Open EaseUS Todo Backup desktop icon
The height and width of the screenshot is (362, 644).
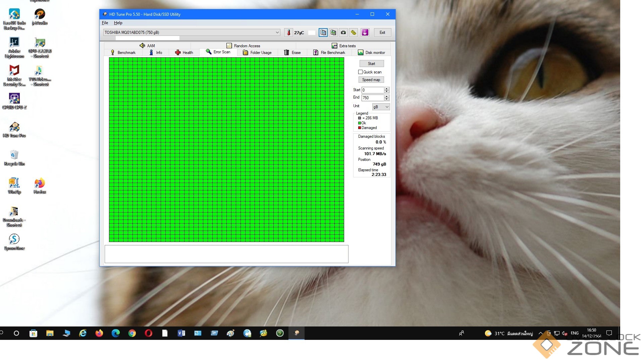click(x=14, y=19)
